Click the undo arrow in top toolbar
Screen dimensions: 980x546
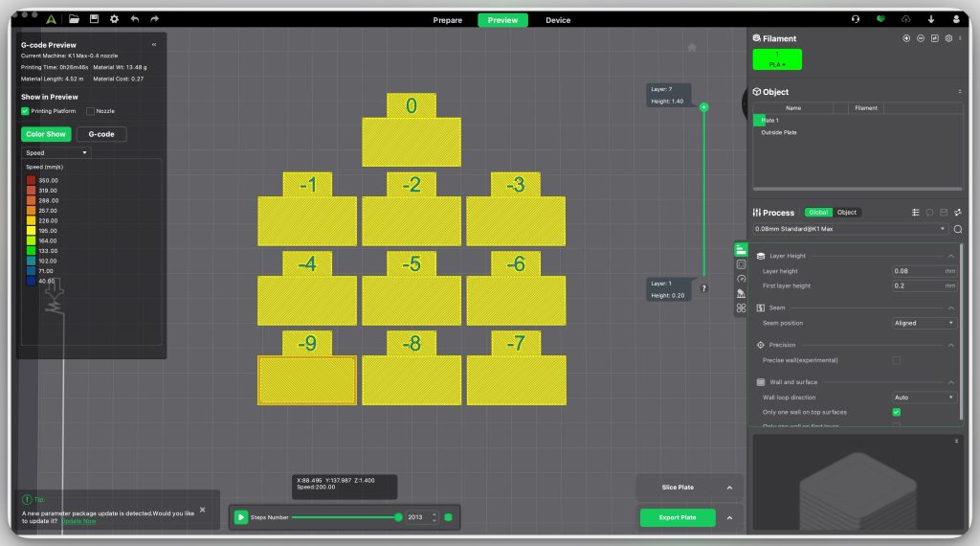click(x=134, y=19)
